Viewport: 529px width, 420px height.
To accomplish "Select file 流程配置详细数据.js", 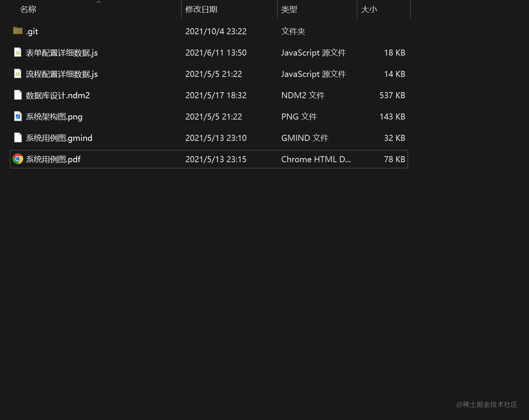I will pos(62,74).
